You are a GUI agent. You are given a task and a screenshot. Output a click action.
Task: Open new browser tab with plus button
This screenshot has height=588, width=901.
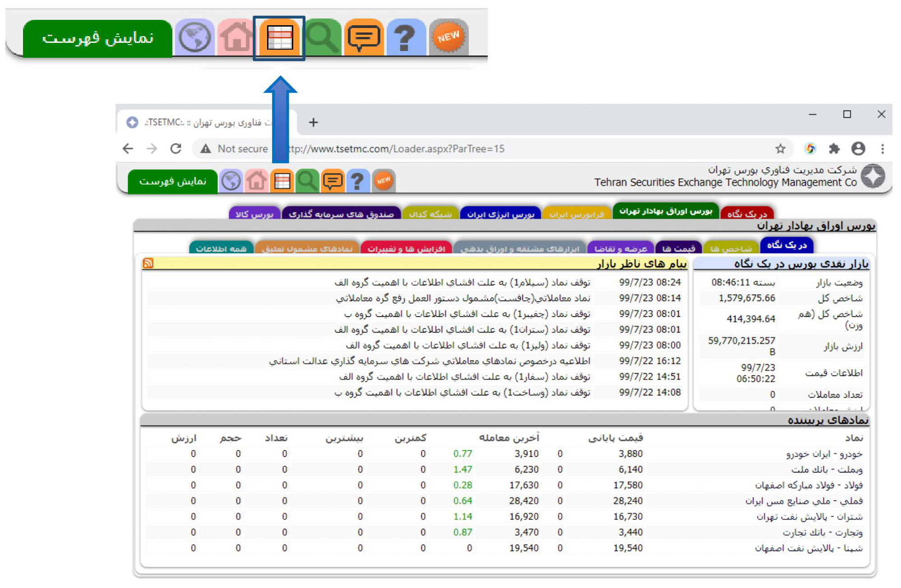[x=313, y=122]
